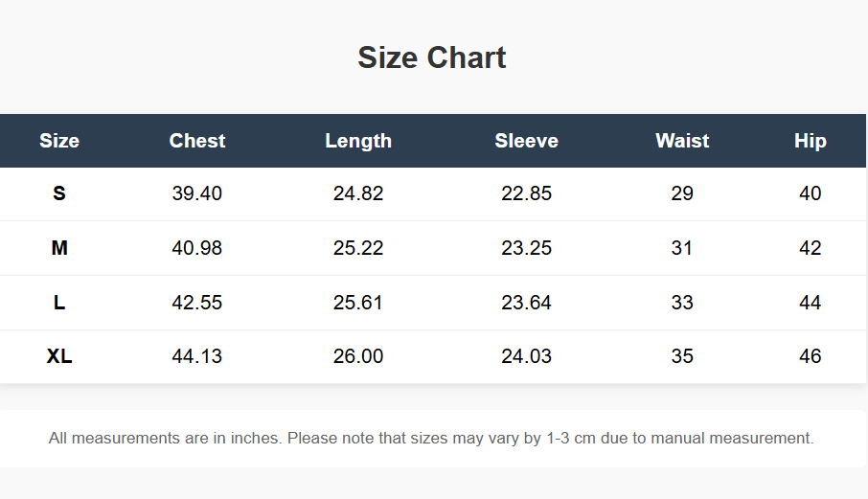The image size is (868, 499).
Task: Click the measurements note text
Action: [431, 439]
